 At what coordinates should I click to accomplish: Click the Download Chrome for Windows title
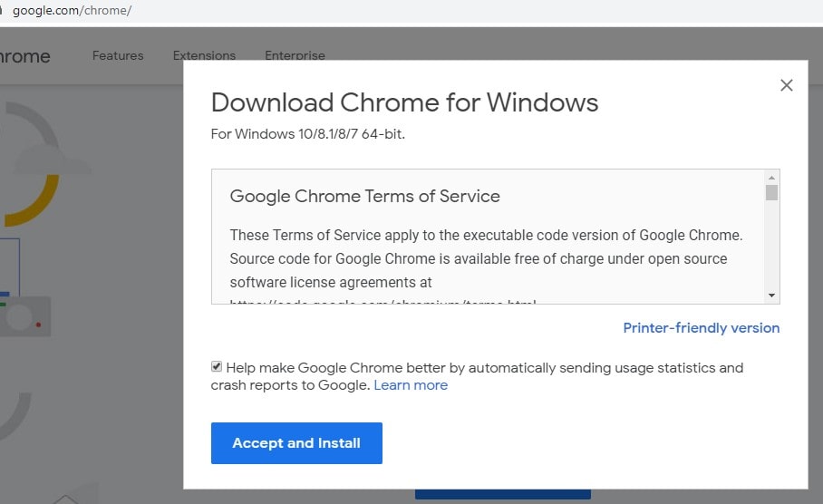point(404,102)
